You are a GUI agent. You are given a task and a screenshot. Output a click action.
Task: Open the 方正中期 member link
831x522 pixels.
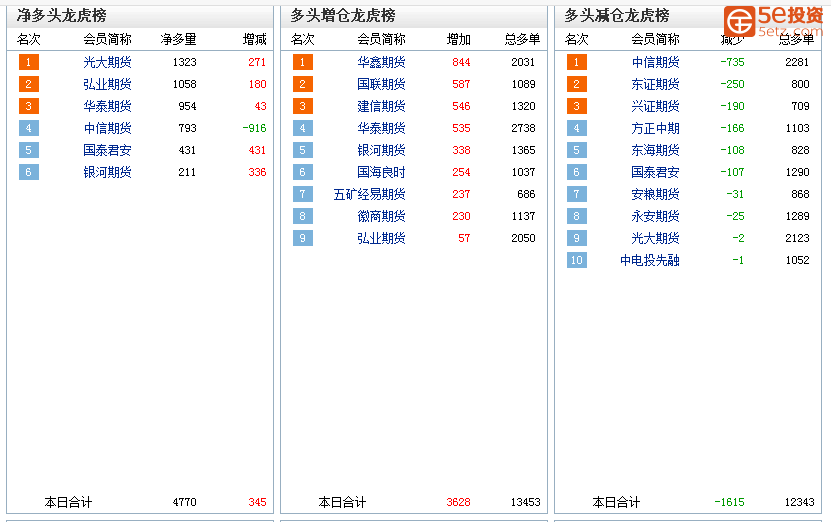[x=655, y=128]
